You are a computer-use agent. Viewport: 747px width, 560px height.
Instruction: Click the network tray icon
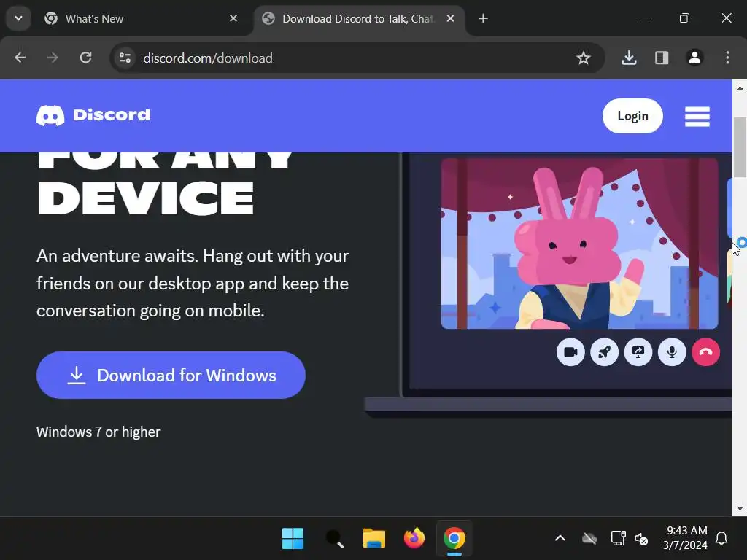[x=618, y=539]
